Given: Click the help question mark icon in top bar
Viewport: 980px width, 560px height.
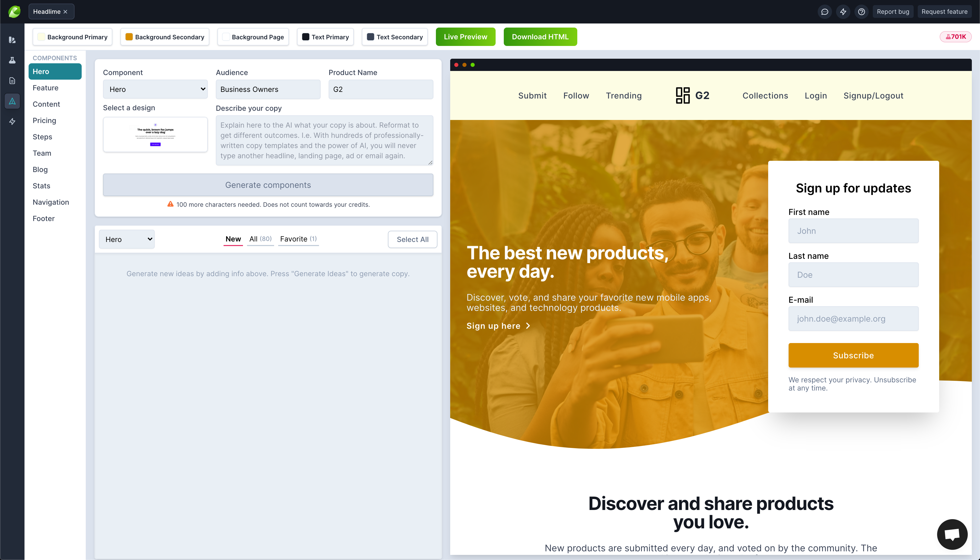Looking at the screenshot, I should point(862,11).
